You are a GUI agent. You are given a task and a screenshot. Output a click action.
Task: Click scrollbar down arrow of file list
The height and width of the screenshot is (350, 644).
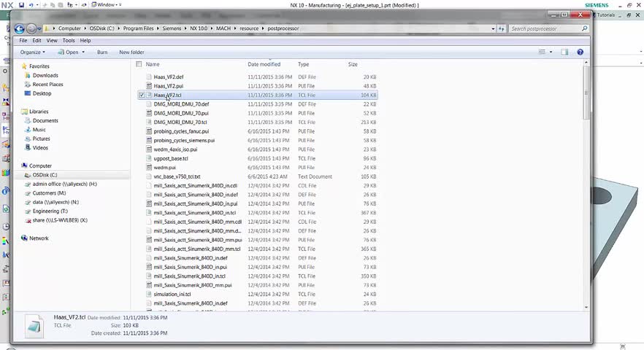(586, 307)
